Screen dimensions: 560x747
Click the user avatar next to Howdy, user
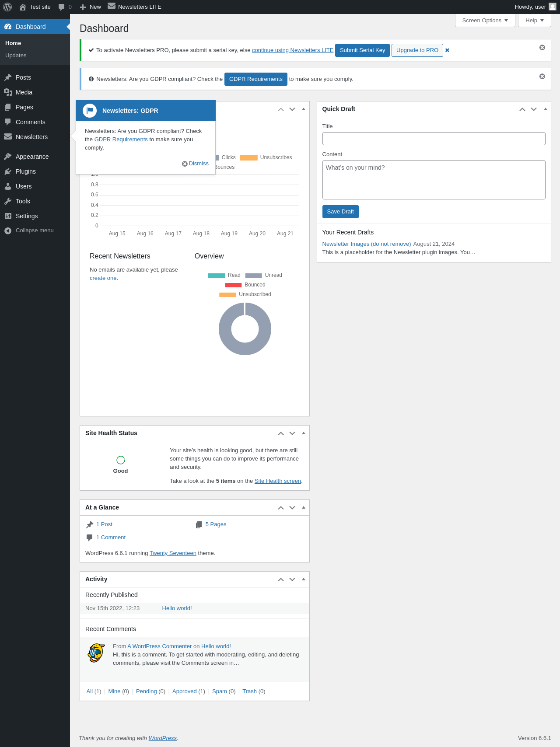[552, 7]
